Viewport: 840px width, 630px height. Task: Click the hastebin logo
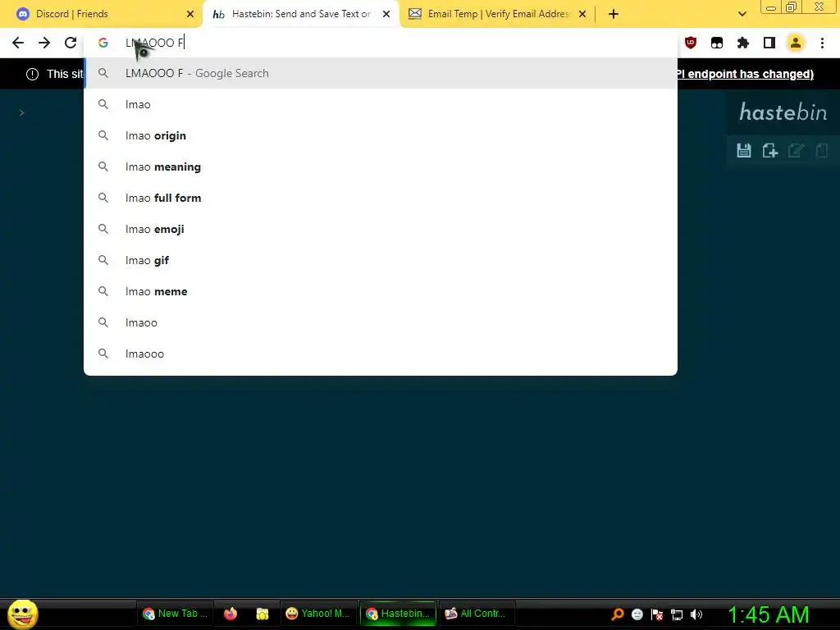coord(783,112)
